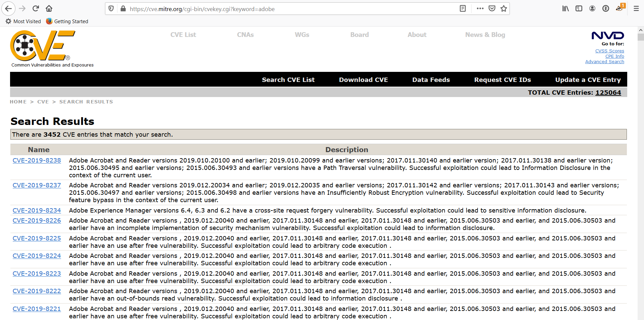The image size is (644, 320).
Task: Open the CNAs nav menu
Action: (245, 35)
